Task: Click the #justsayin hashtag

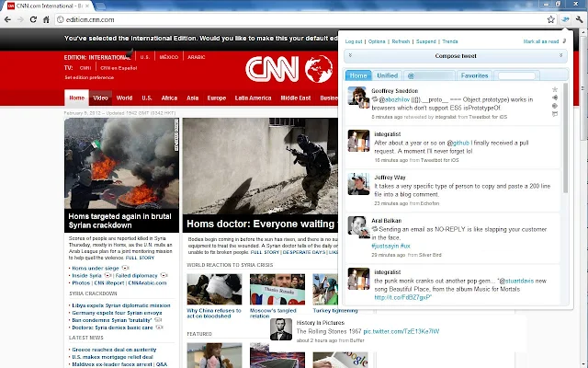Action: 385,246
